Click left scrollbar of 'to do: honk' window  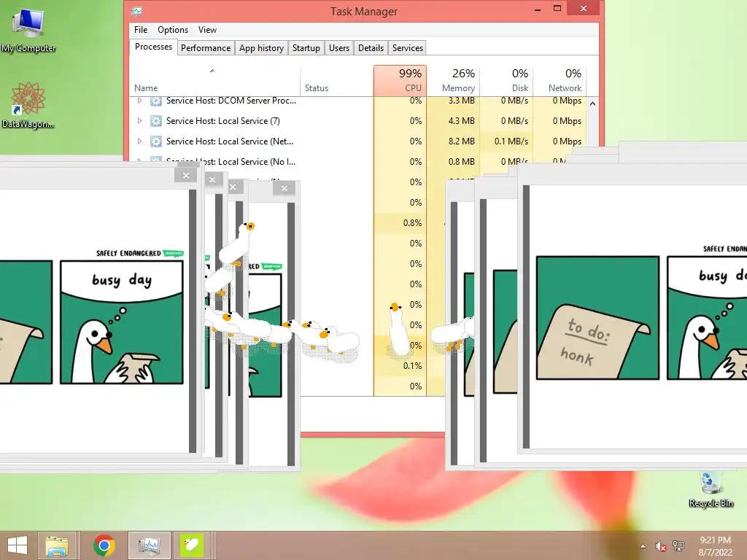527,316
